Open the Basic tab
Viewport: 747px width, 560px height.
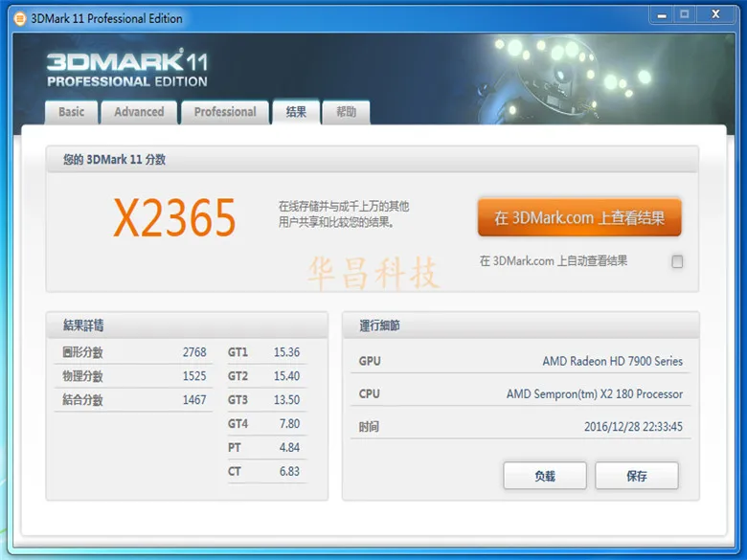pos(72,112)
